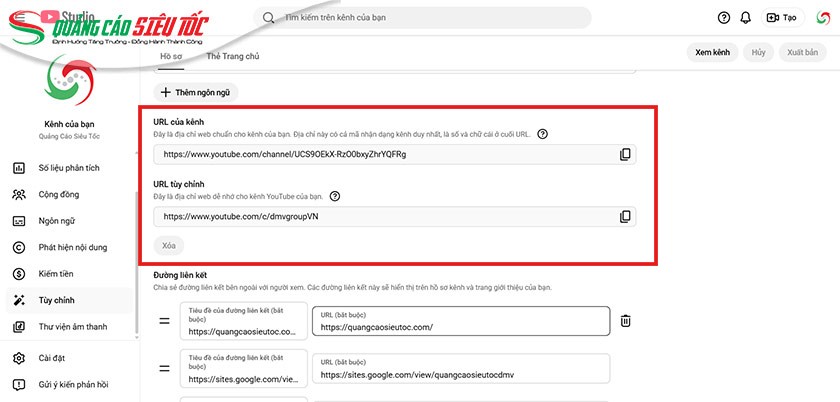Open Cài đặt settings
The image size is (840, 402).
[x=52, y=358]
